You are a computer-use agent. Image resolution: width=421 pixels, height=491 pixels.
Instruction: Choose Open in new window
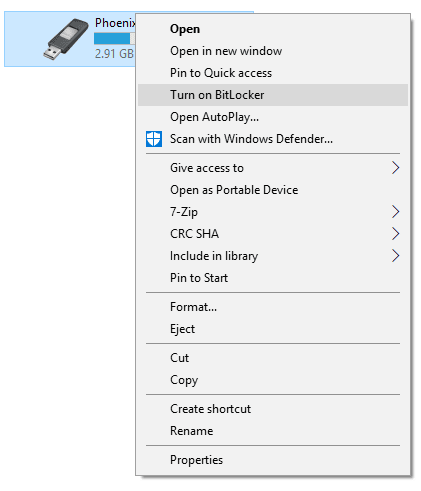(x=273, y=51)
